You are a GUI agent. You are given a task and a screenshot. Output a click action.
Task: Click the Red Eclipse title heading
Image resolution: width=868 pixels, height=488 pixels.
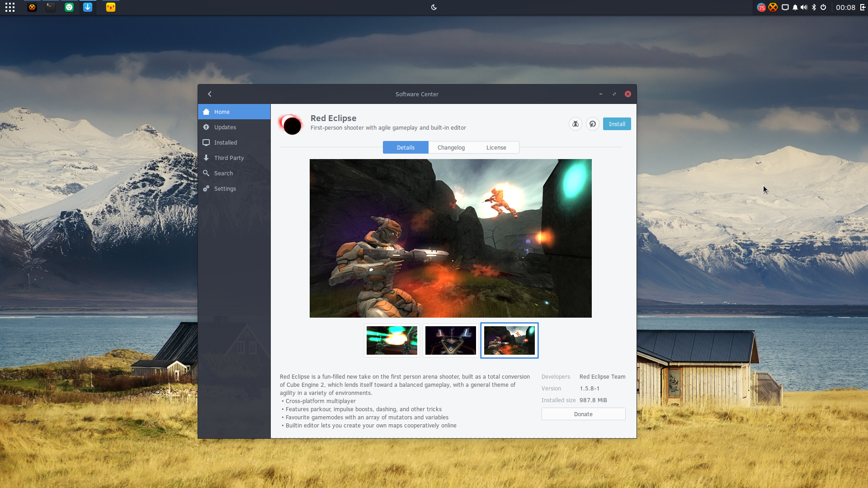333,118
